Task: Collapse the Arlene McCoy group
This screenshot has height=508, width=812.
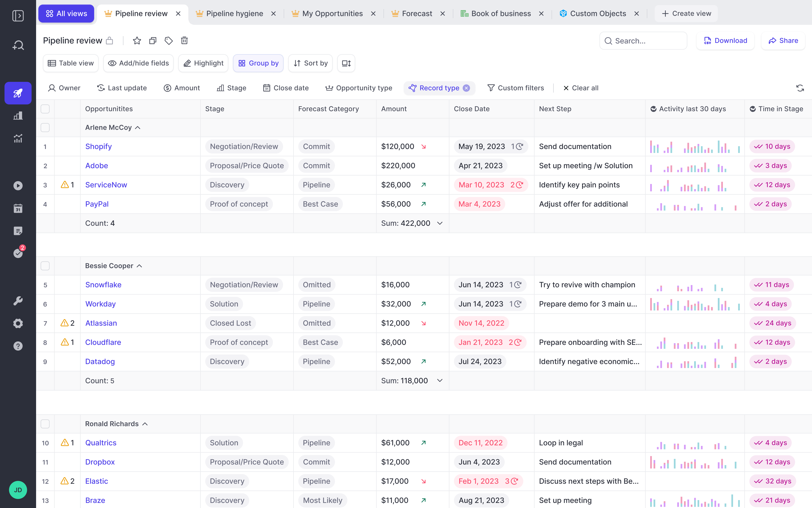Action: pyautogui.click(x=138, y=128)
